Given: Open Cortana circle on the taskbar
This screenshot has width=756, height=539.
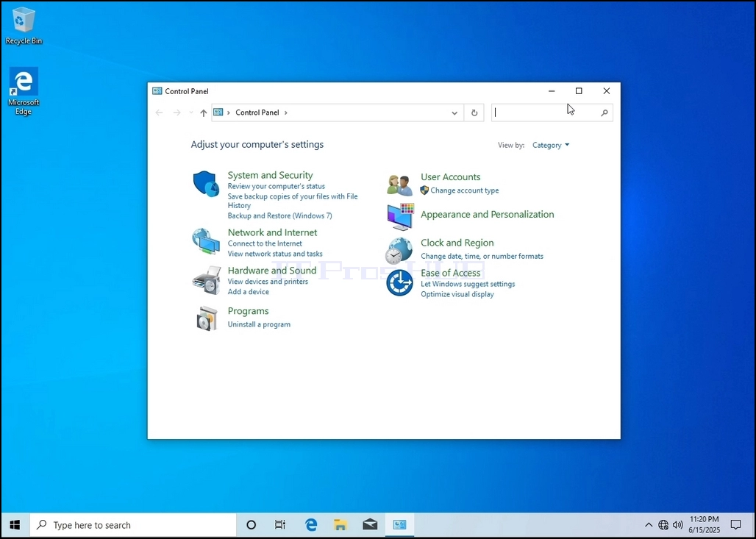Looking at the screenshot, I should coord(251,525).
